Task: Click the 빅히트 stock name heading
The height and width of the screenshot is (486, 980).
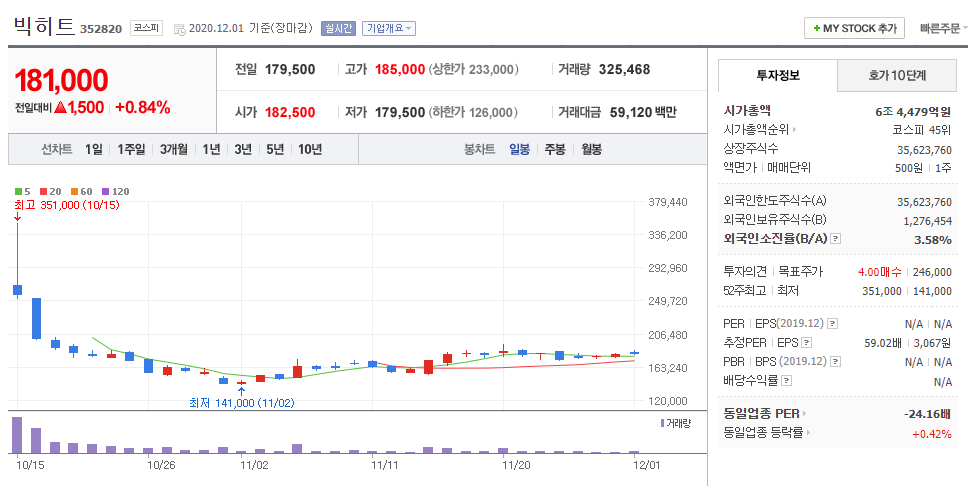Action: [44, 27]
